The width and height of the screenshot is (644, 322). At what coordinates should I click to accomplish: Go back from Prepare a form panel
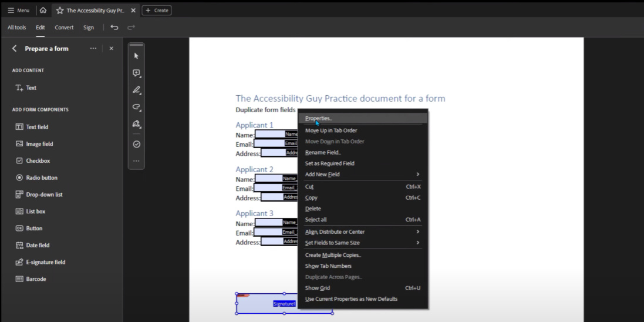pos(15,49)
